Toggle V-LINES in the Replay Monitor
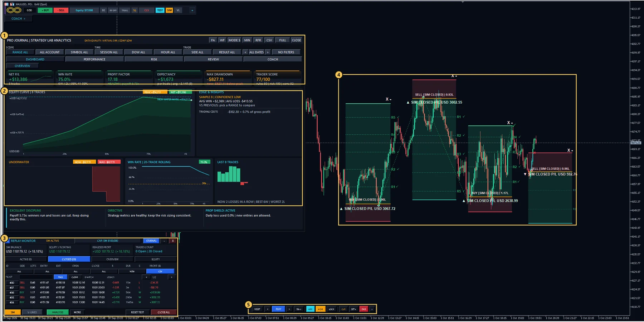The height and width of the screenshot is (322, 644). coord(32,312)
